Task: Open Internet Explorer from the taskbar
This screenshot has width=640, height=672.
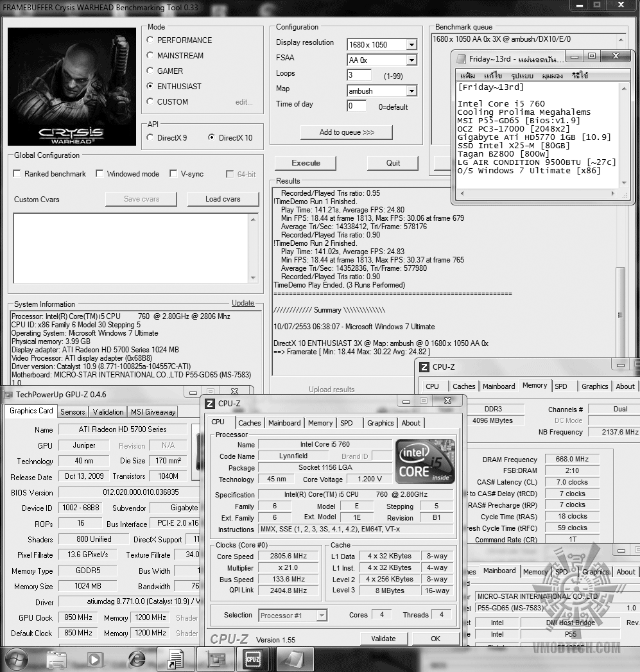Action: 136,659
